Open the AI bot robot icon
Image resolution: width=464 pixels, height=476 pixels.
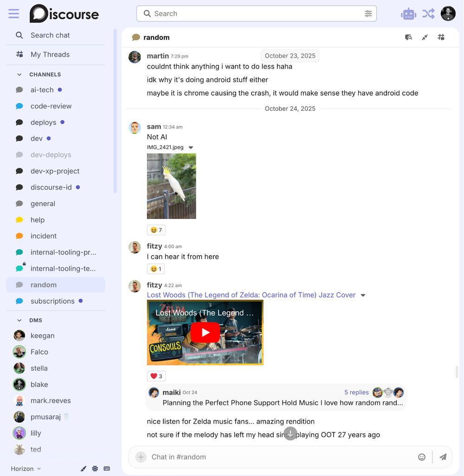coord(408,14)
